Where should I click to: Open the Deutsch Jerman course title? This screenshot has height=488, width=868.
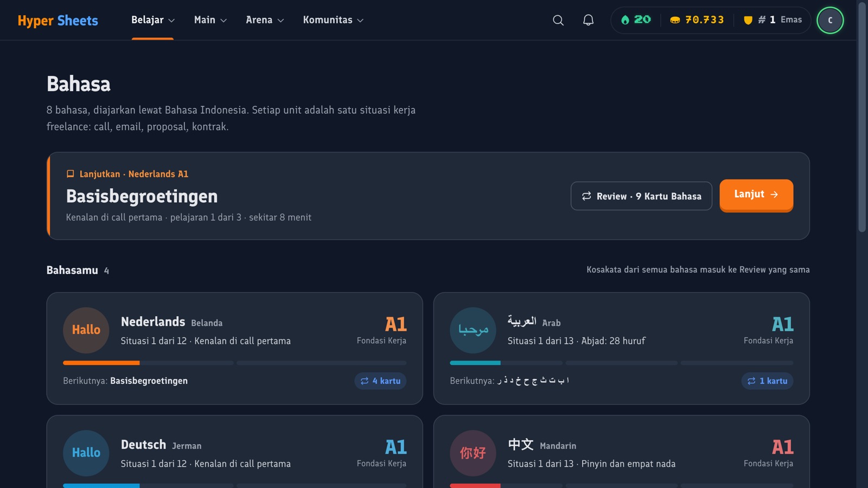click(161, 445)
